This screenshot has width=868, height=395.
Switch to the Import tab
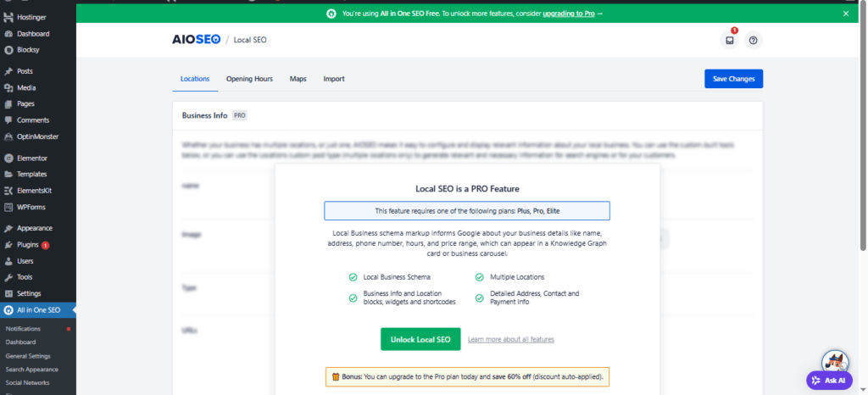[x=334, y=79]
